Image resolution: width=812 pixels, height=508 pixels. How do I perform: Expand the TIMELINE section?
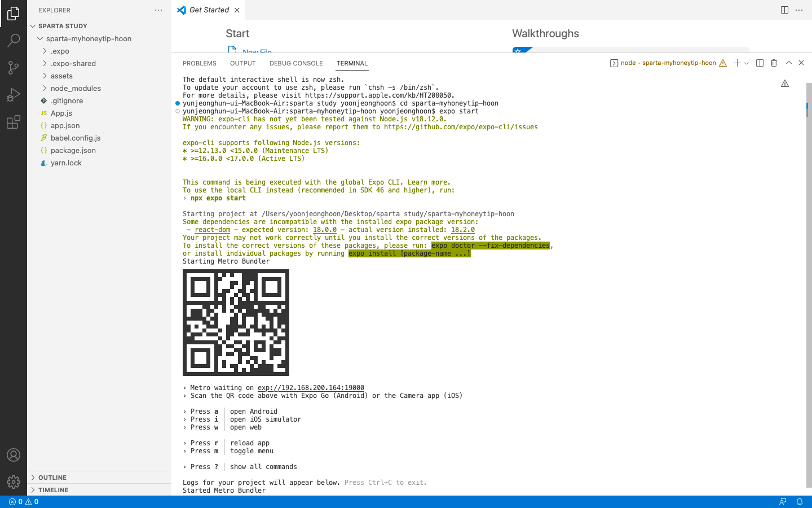tap(99, 490)
